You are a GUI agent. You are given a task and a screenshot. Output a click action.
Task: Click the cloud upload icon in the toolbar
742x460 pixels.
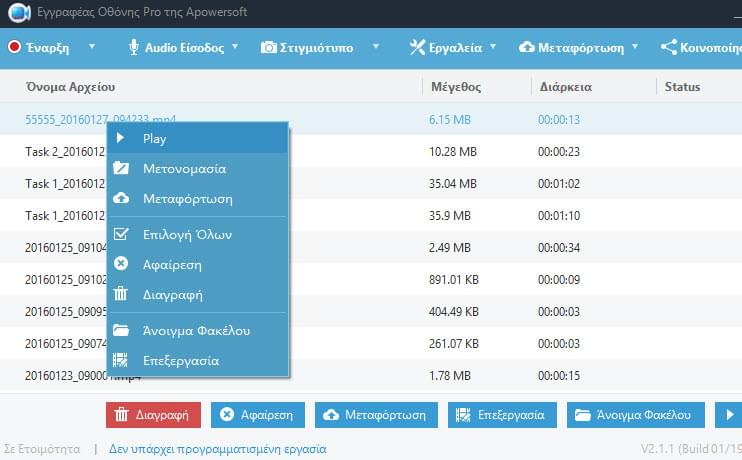click(x=527, y=47)
